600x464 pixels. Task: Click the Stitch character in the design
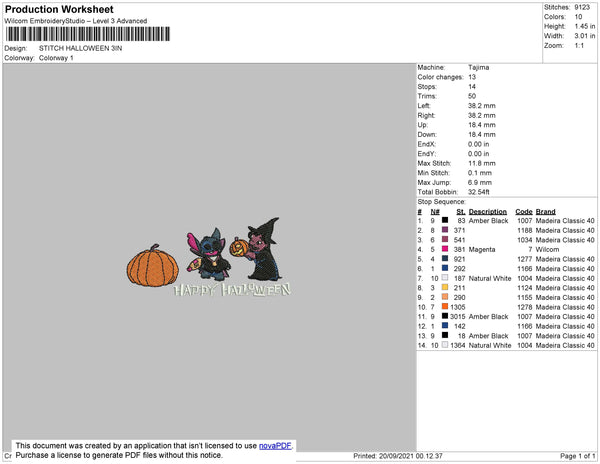click(209, 254)
